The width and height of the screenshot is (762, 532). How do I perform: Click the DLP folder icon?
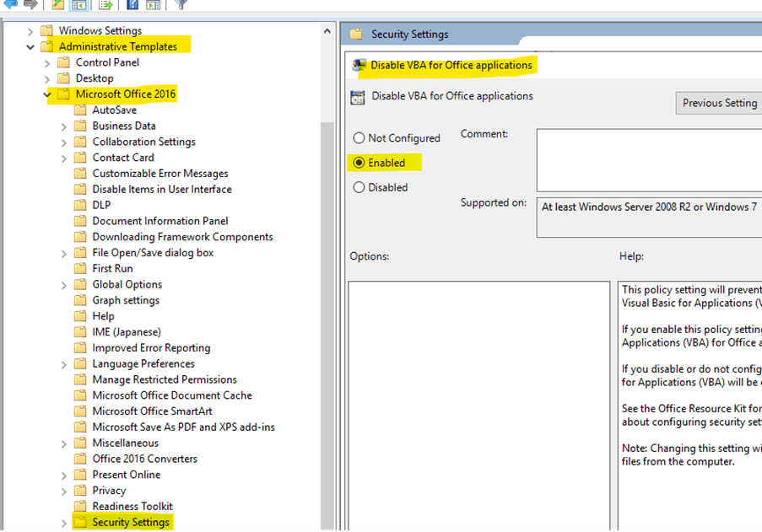(80, 205)
